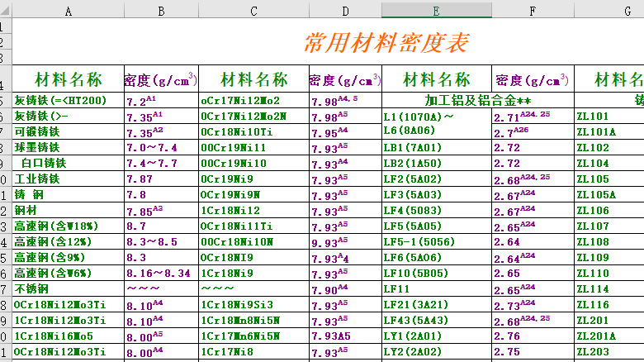Click cell LF10(5B05)
Screen dimensions: 644x362
click(437, 273)
